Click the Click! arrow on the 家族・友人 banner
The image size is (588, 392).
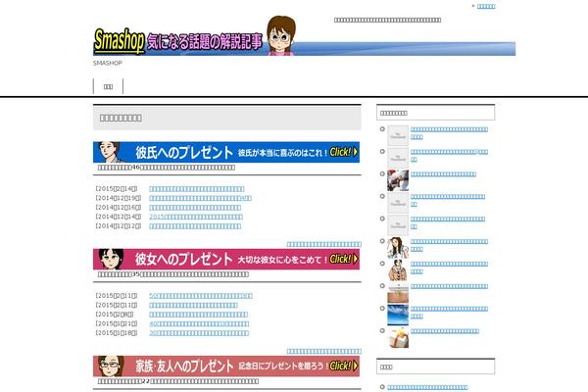point(344,366)
